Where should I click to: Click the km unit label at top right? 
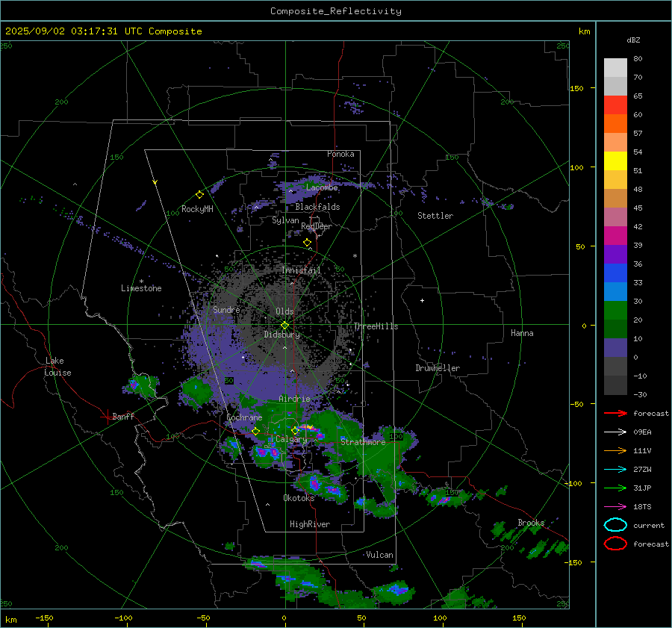(584, 31)
